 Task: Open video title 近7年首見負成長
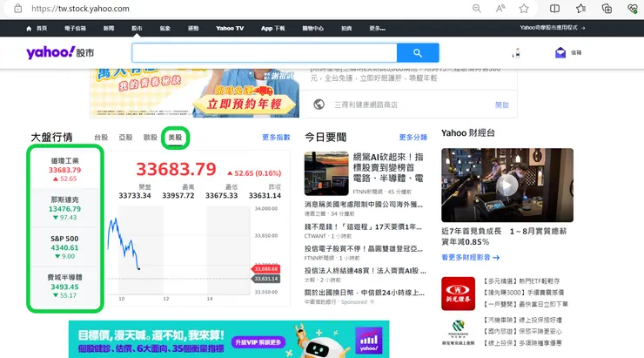504,236
